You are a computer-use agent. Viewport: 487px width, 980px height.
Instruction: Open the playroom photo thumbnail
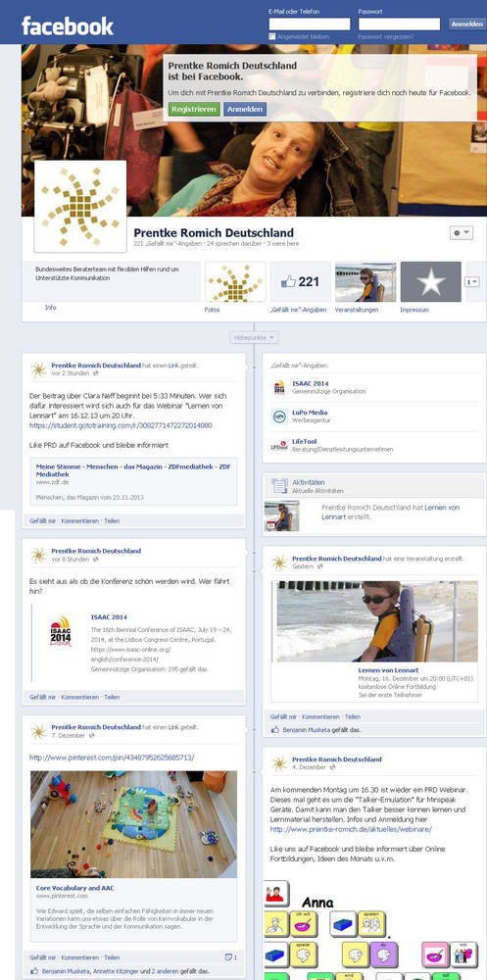tap(134, 824)
